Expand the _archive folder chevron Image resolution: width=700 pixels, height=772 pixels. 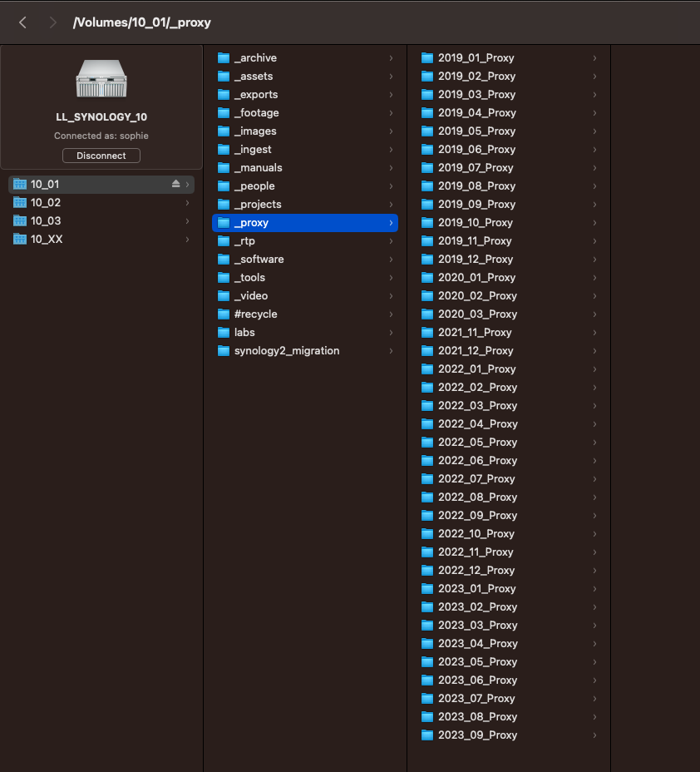(x=391, y=57)
